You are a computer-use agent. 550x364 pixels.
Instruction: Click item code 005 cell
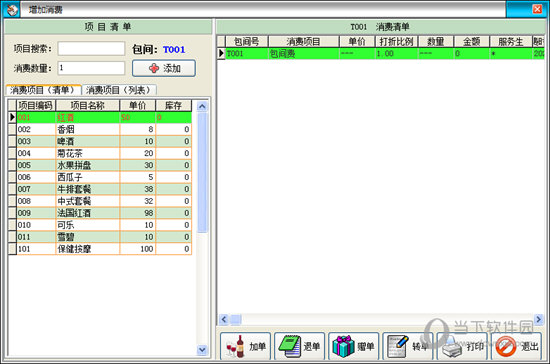(x=36, y=165)
